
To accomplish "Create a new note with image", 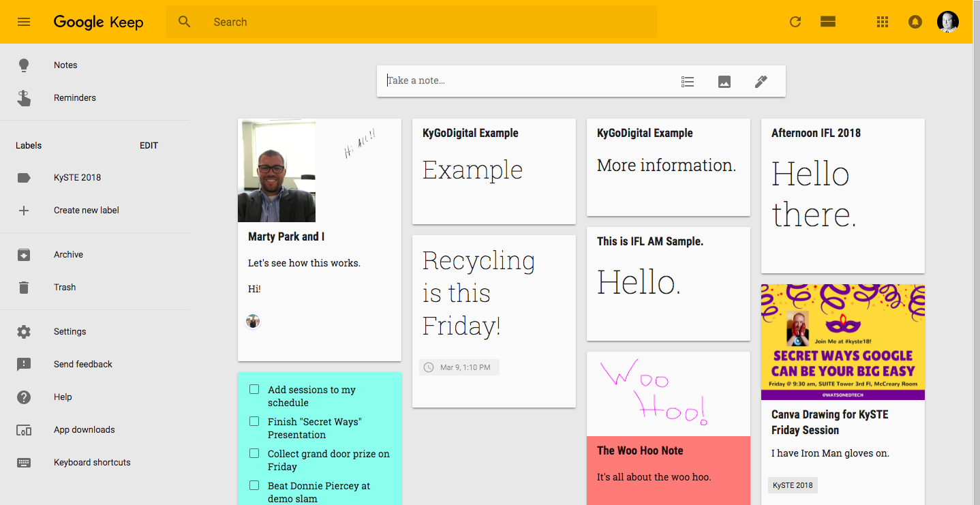I will (724, 82).
